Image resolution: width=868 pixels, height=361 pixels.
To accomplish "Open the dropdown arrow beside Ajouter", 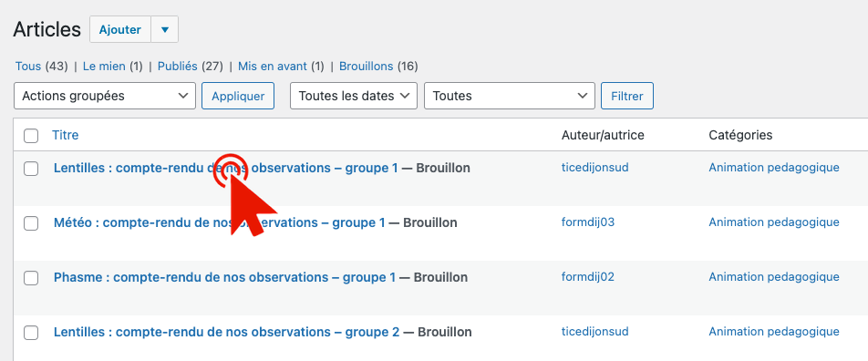I will click(x=165, y=29).
